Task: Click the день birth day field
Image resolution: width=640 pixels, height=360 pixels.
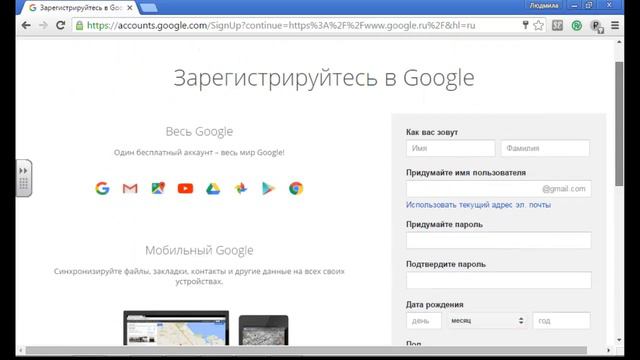Action: [x=424, y=320]
